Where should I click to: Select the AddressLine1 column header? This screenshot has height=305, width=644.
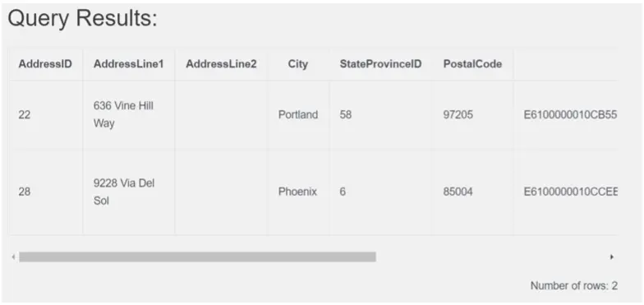128,64
